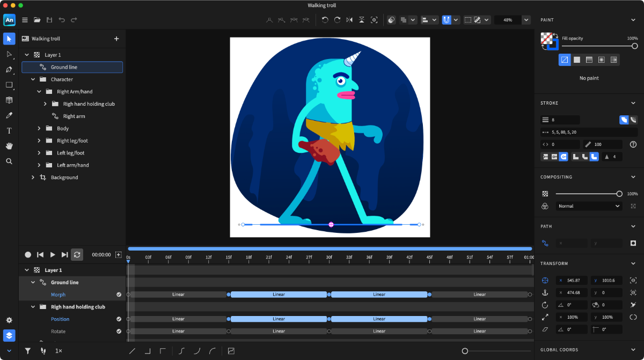This screenshot has width=644, height=360.
Task: Toggle the magnet snapping button
Action: [447, 20]
